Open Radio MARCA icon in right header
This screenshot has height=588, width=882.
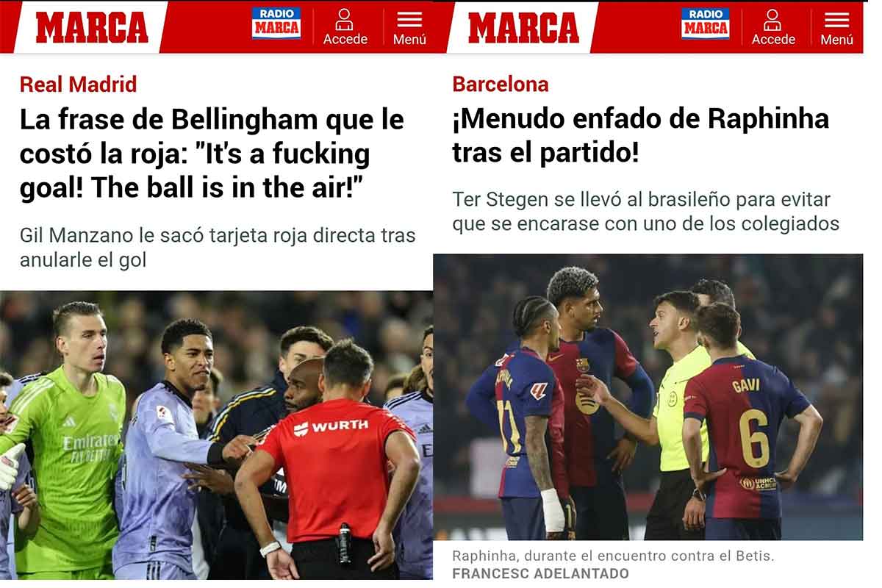[x=706, y=24]
